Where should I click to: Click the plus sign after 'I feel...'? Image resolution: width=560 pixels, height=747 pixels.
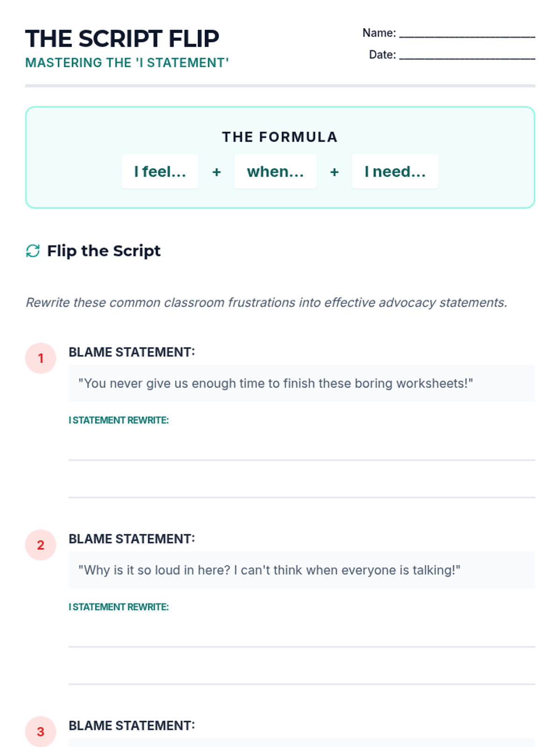tap(217, 172)
